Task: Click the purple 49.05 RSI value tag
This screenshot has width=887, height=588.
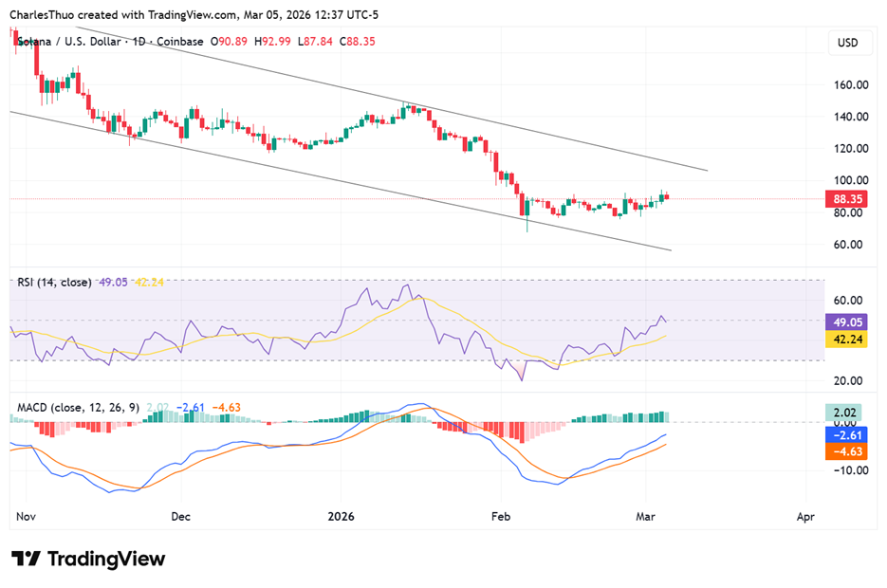Action: tap(845, 322)
